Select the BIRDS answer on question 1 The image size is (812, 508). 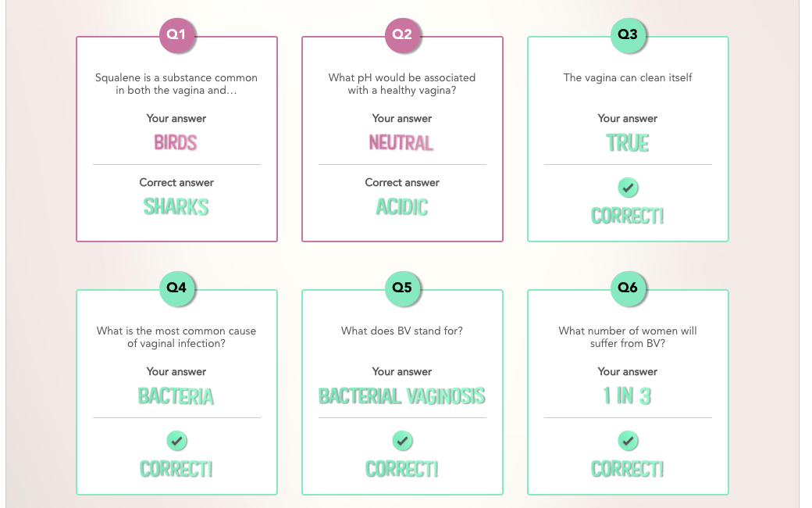(x=176, y=143)
